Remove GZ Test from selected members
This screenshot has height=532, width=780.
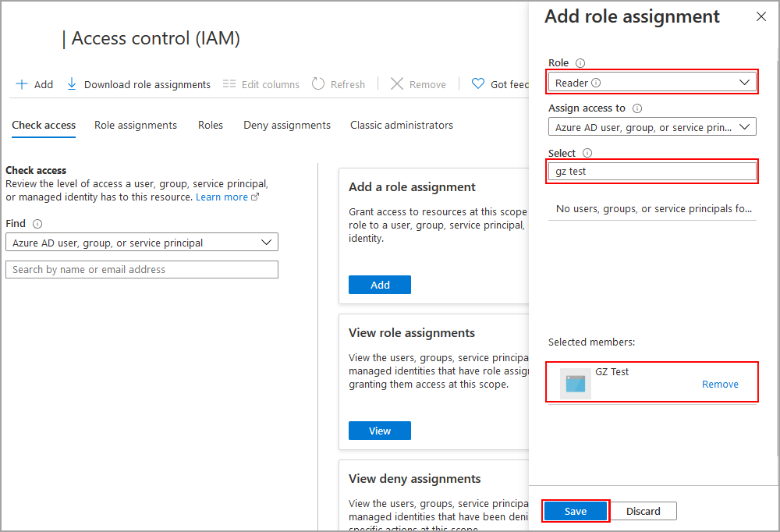[720, 385]
